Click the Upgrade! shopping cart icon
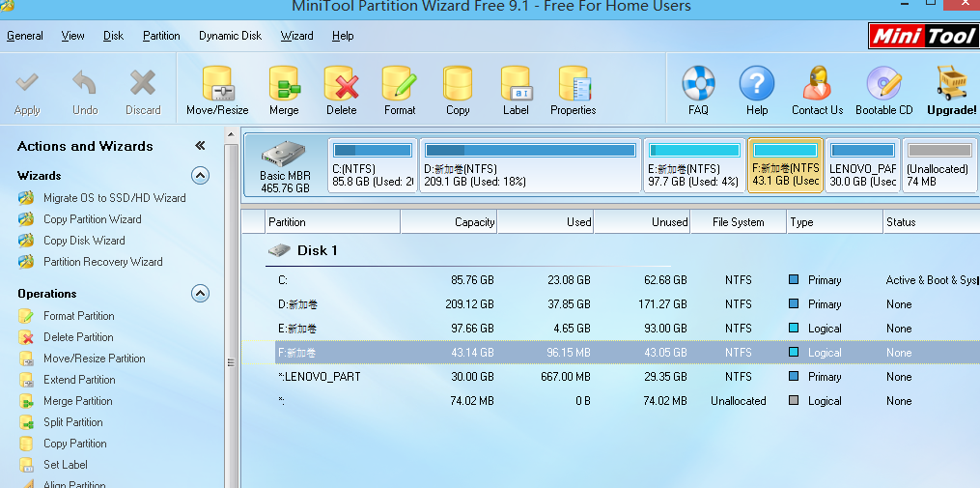The height and width of the screenshot is (488, 980). click(x=952, y=83)
